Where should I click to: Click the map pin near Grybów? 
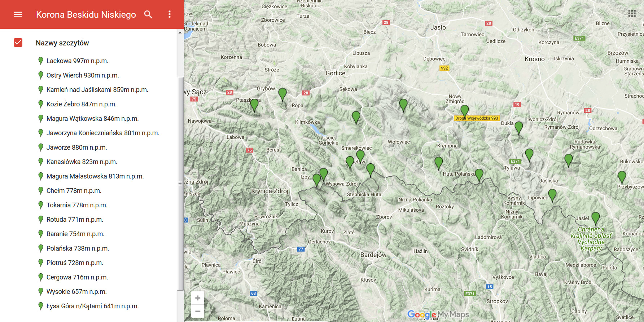[282, 94]
